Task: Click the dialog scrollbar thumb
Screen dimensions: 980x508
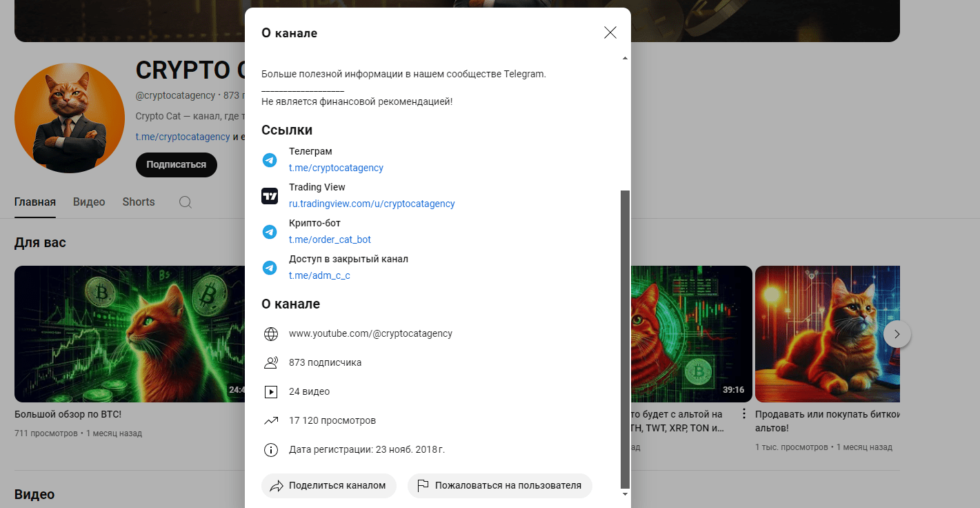Action: [x=626, y=339]
